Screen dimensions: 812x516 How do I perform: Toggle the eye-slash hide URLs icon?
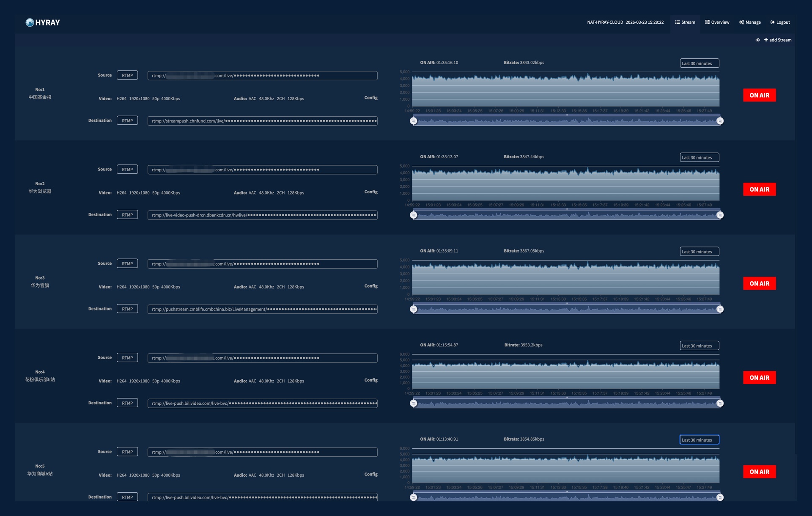point(757,40)
